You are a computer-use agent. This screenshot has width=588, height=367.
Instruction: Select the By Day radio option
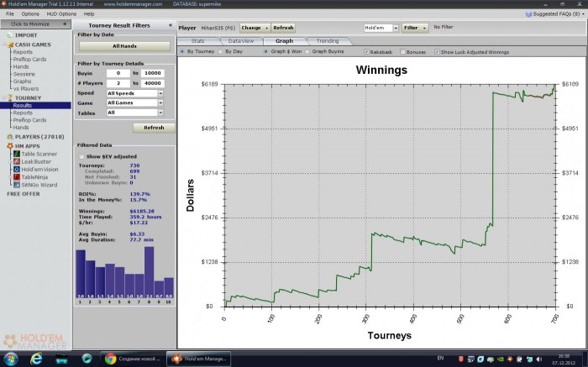tap(220, 51)
